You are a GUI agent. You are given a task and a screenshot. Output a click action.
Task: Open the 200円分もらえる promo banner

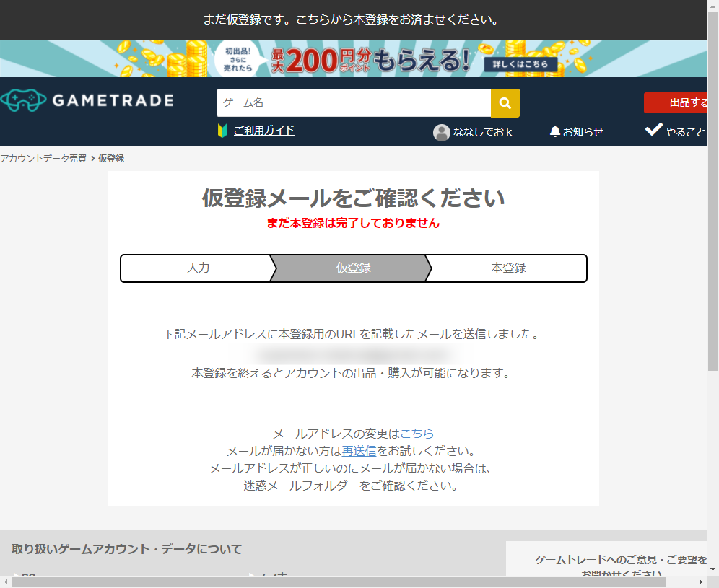point(353,58)
